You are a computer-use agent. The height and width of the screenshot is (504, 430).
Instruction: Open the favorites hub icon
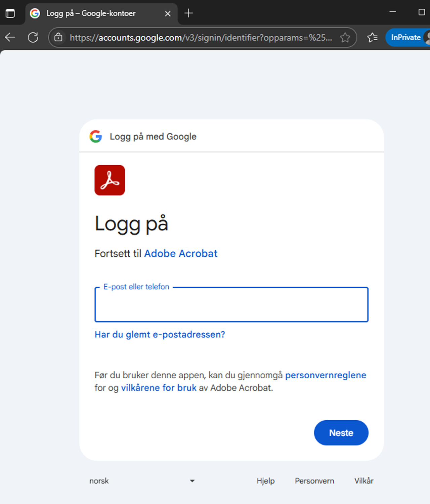tap(372, 38)
